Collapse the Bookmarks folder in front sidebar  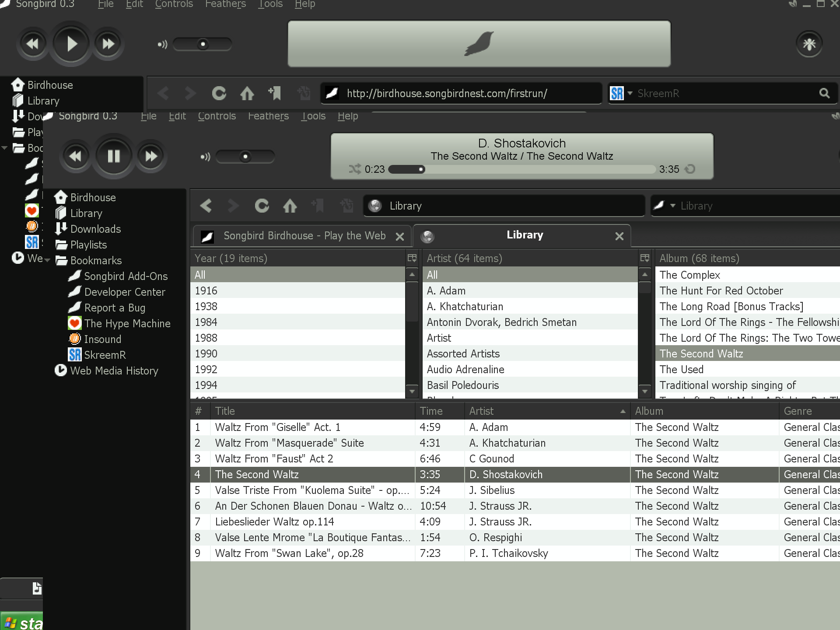(x=47, y=260)
